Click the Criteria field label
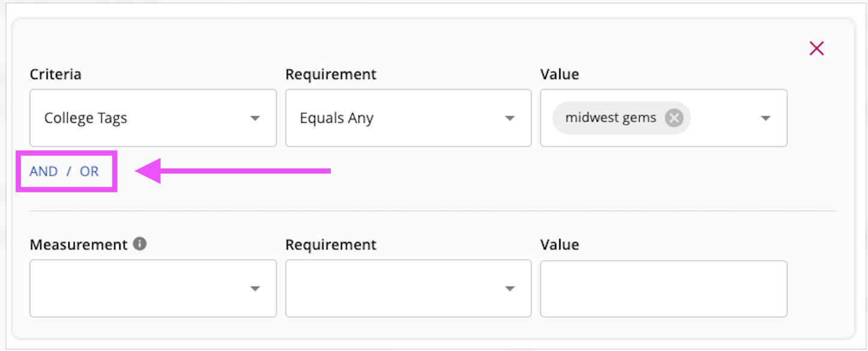868x351 pixels. coord(55,74)
